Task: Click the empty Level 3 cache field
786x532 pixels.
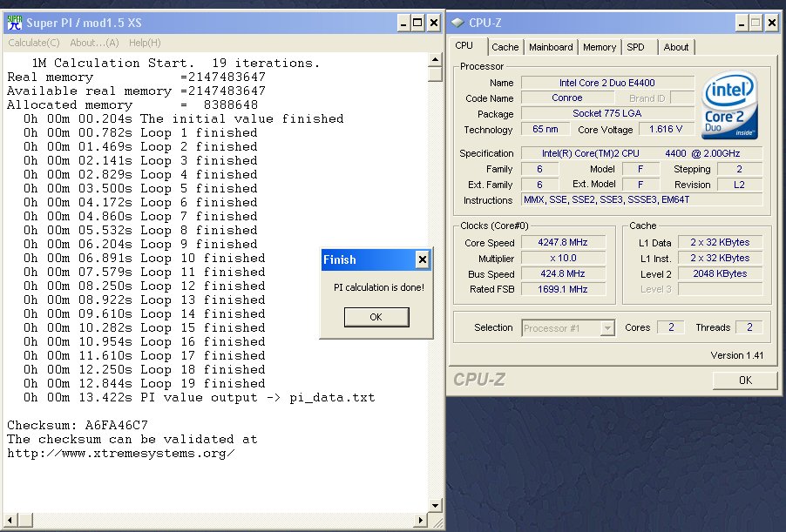Action: pos(721,289)
